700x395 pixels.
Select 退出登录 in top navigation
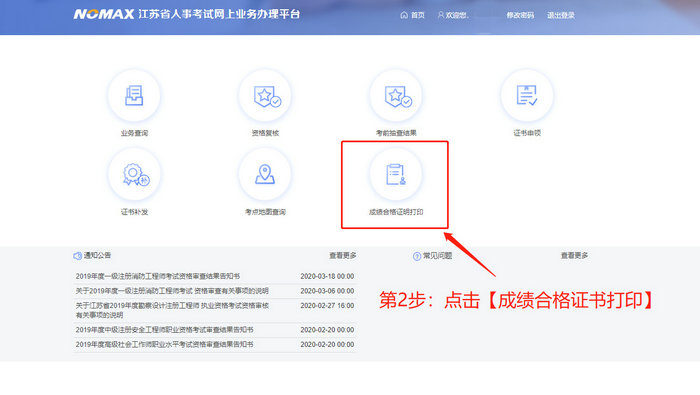[x=561, y=15]
